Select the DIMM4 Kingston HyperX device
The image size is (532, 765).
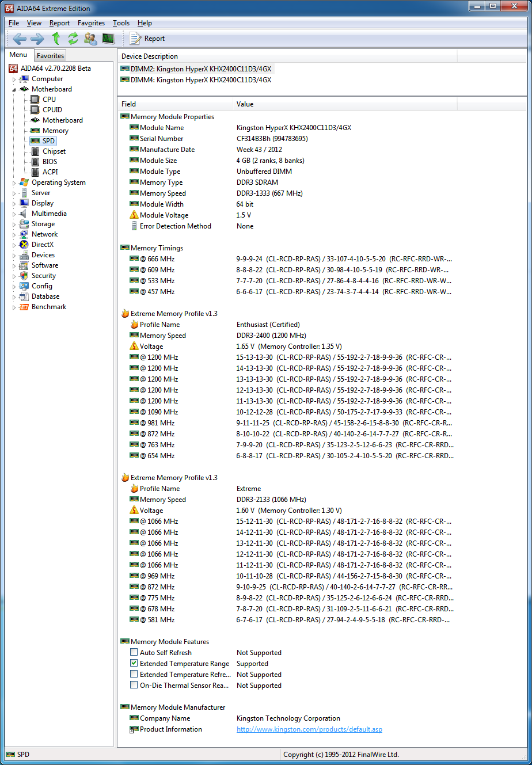pos(196,80)
